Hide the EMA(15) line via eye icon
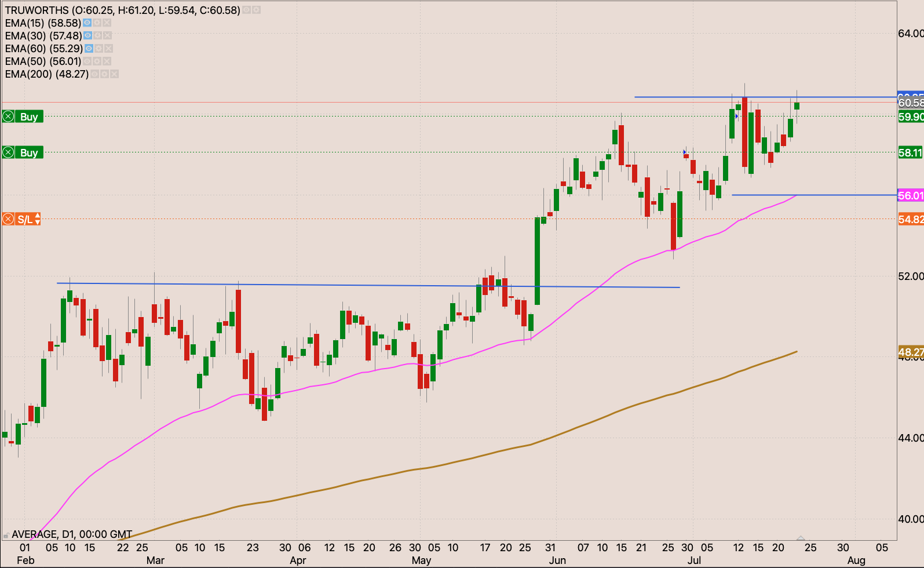Image resolution: width=924 pixels, height=568 pixels. [87, 23]
